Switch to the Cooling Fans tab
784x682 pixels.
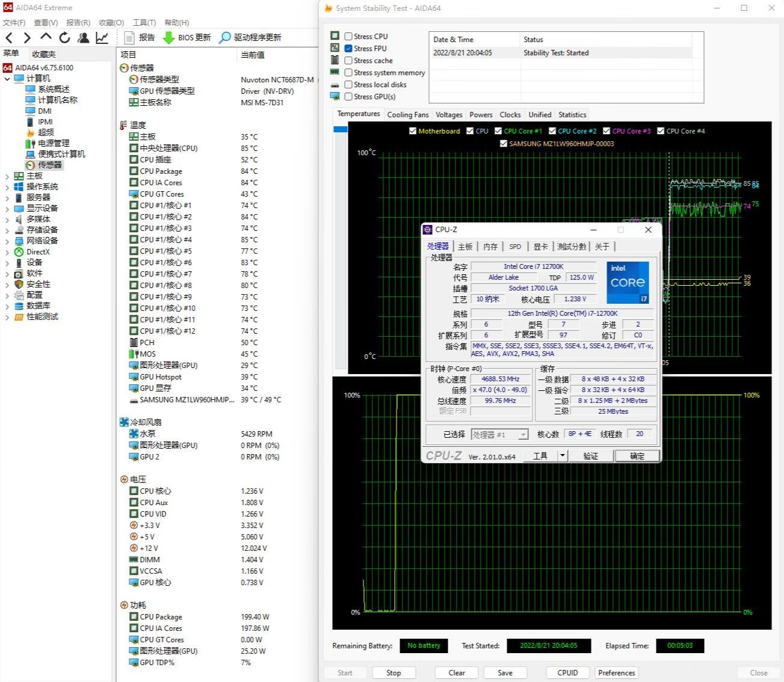(x=407, y=115)
